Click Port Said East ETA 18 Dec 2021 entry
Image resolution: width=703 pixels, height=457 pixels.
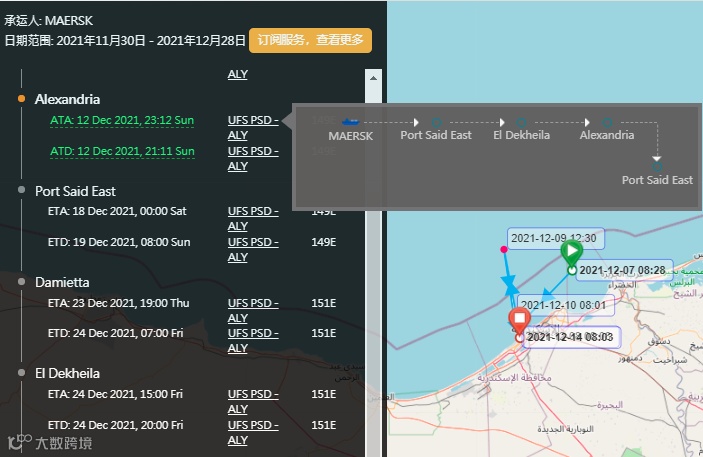pos(117,211)
